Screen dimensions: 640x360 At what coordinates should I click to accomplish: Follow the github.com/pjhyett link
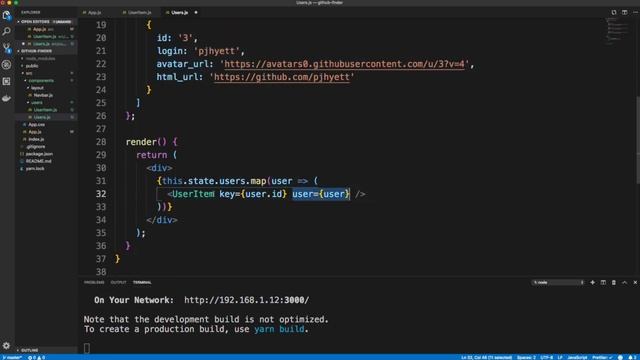(x=282, y=77)
